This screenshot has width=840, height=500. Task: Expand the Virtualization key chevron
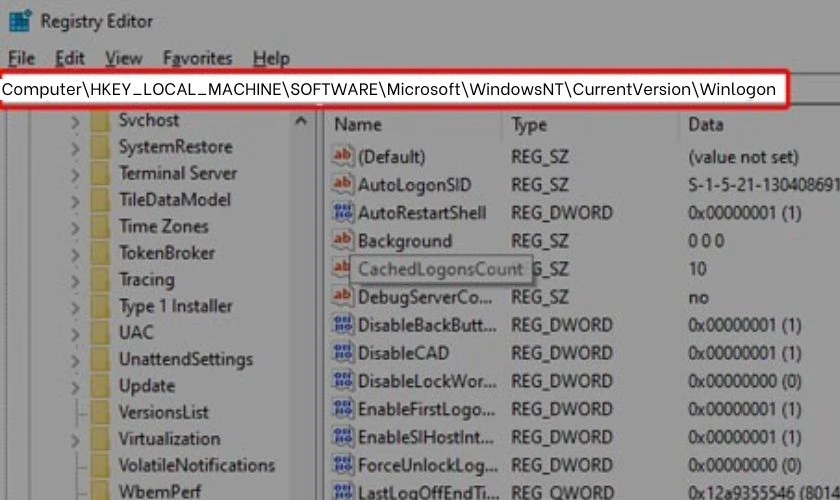pos(75,440)
